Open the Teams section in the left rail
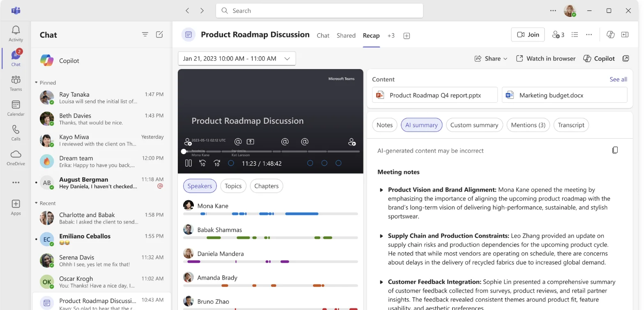644x310 pixels. (16, 83)
